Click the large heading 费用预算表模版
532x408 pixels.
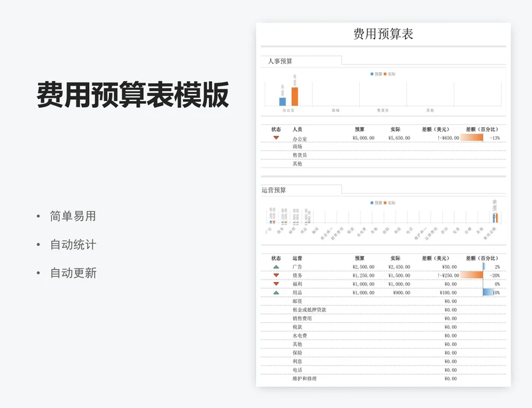coord(133,95)
